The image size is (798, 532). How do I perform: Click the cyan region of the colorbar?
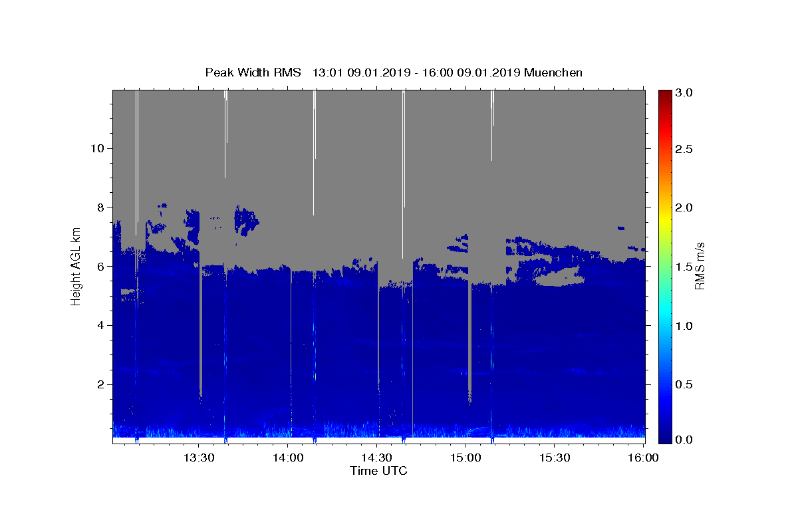tap(665, 309)
